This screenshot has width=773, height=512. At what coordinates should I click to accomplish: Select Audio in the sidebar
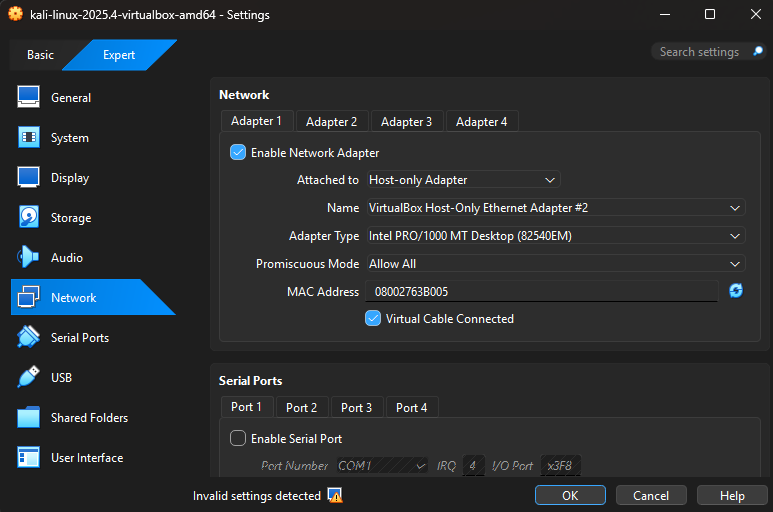click(67, 258)
